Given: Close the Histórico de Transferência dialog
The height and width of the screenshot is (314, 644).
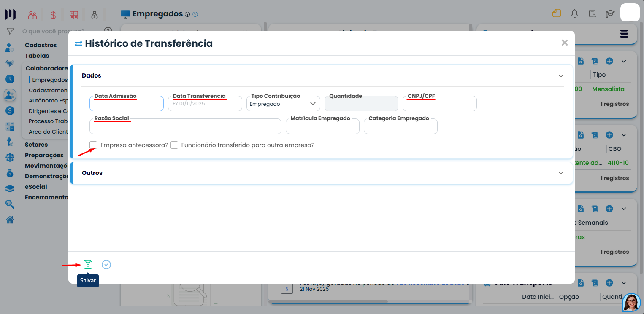Looking at the screenshot, I should [564, 43].
